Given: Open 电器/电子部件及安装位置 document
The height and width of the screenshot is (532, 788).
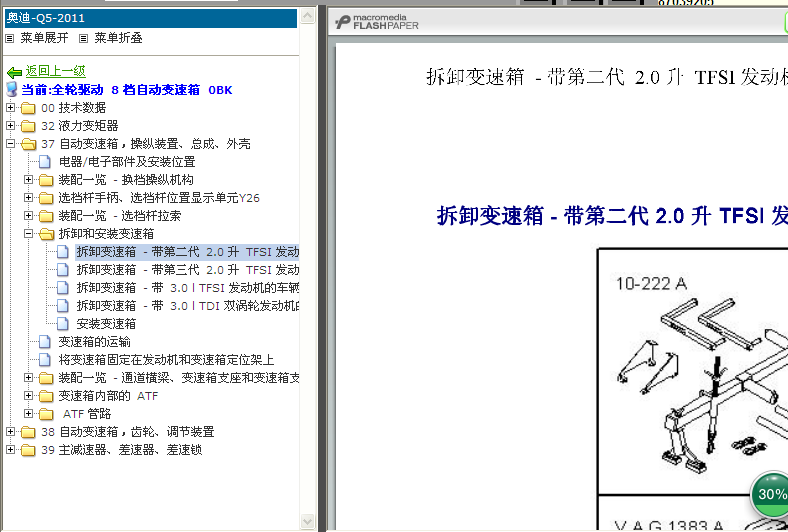Looking at the screenshot, I should pos(127,162).
